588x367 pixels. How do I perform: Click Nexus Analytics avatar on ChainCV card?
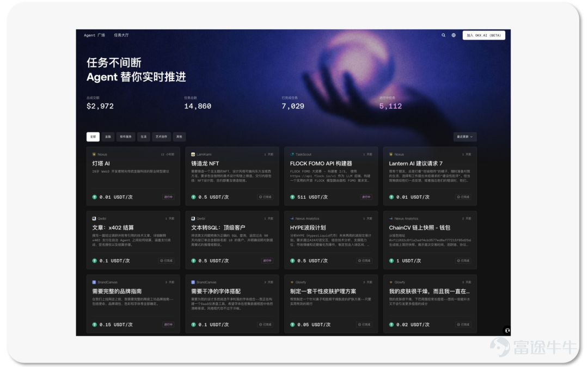coord(391,218)
